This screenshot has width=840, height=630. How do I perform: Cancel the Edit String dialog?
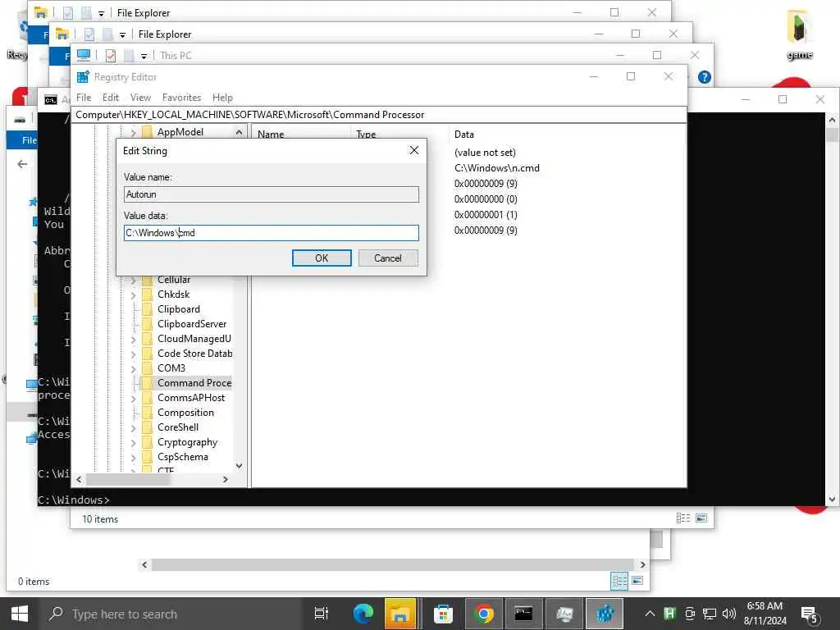click(x=388, y=258)
